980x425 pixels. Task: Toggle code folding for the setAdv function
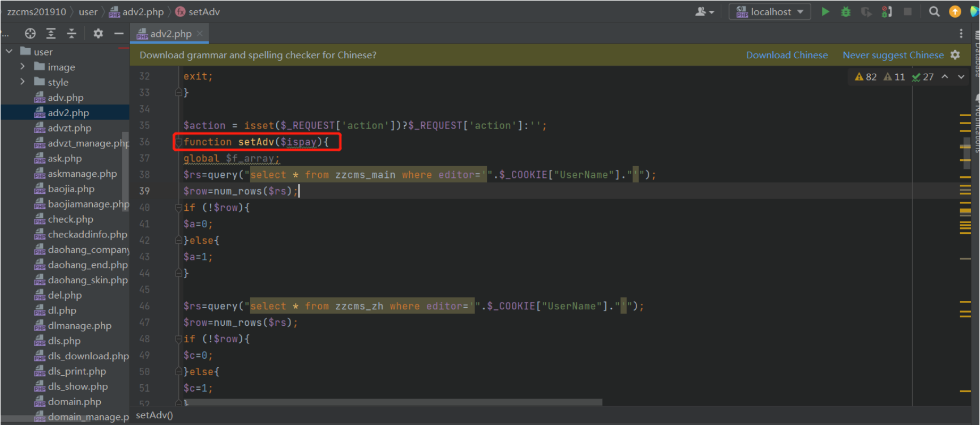point(178,142)
